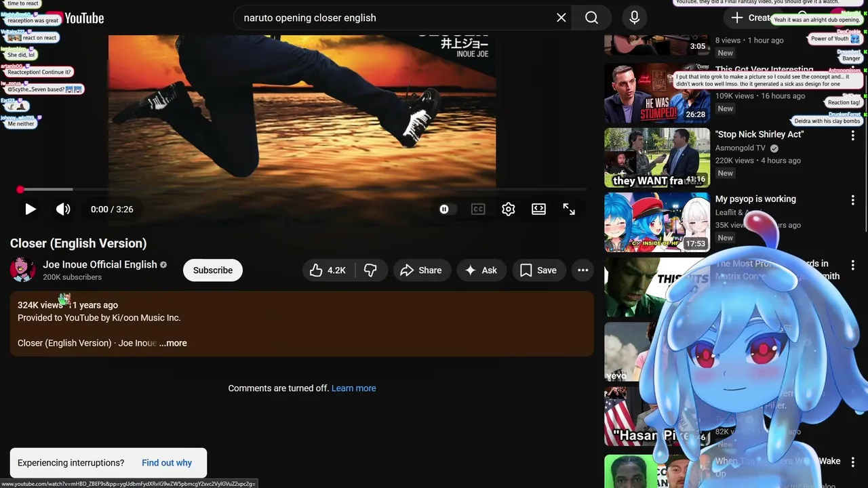The height and width of the screenshot is (488, 868).
Task: Share the Closer video
Action: coord(421,270)
